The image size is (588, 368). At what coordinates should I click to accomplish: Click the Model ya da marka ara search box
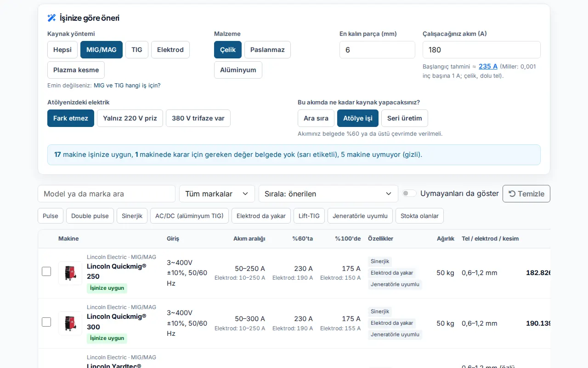coord(107,194)
